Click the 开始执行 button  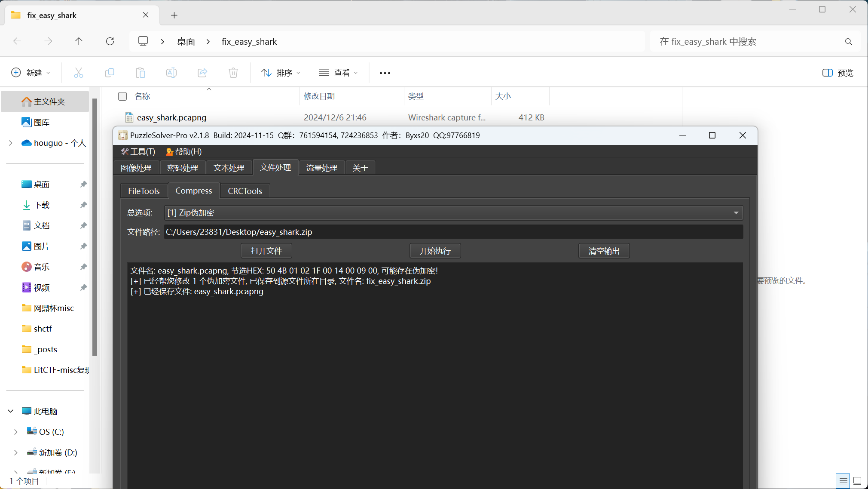pos(435,251)
